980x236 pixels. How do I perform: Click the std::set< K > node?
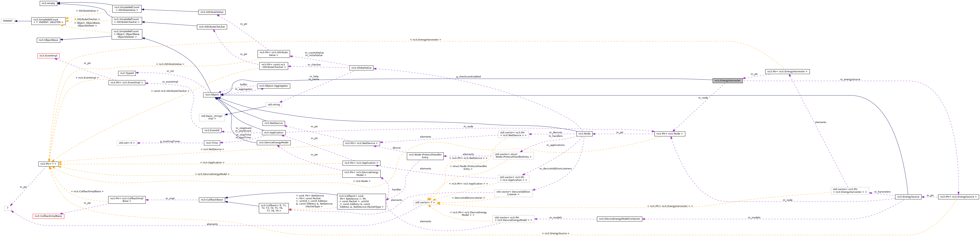(x=127, y=143)
